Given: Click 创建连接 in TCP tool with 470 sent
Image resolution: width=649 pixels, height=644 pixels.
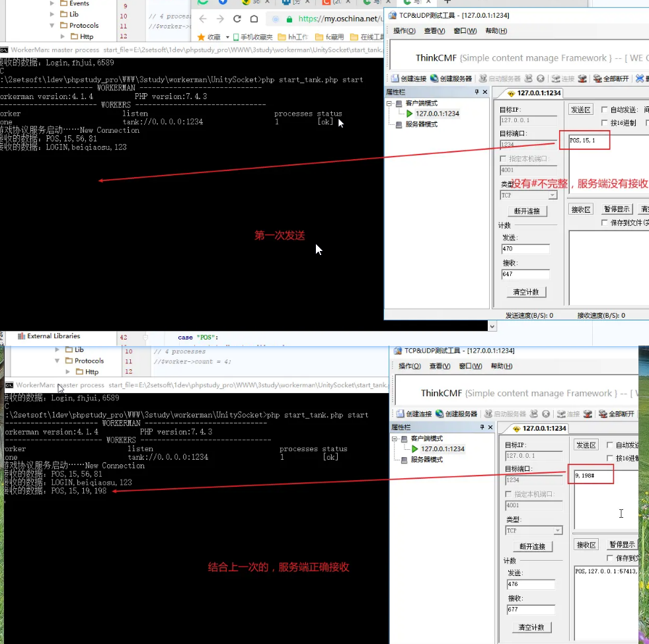Looking at the screenshot, I should tap(408, 79).
